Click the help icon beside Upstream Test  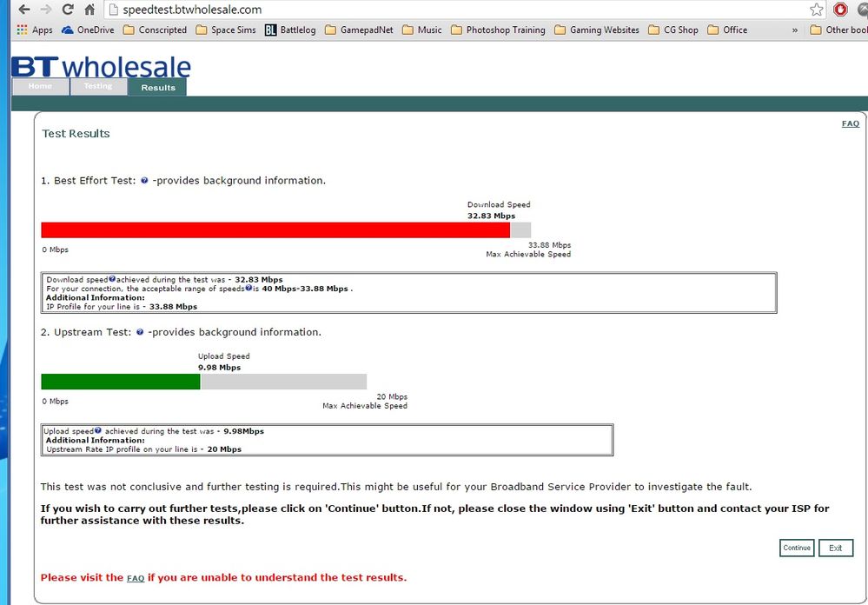tap(140, 332)
